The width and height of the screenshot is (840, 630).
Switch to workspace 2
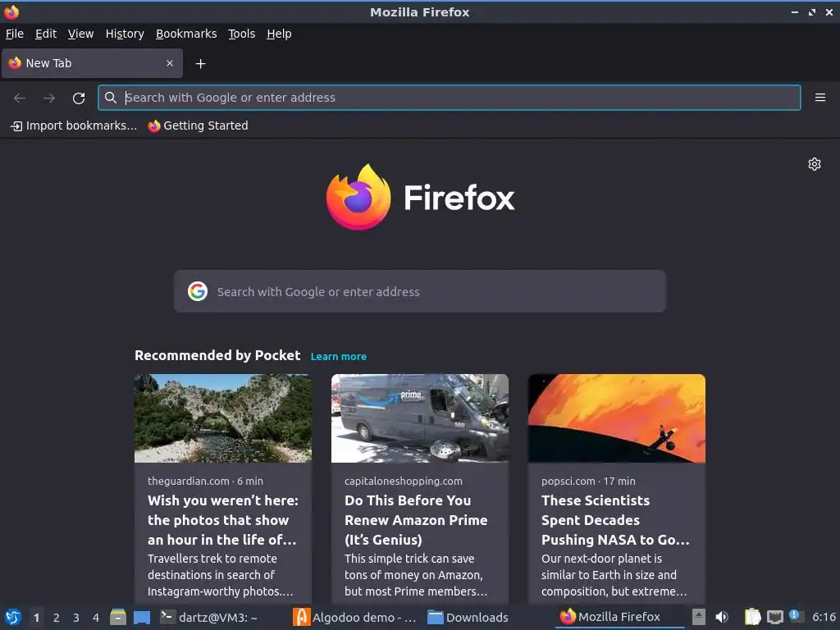[57, 618]
